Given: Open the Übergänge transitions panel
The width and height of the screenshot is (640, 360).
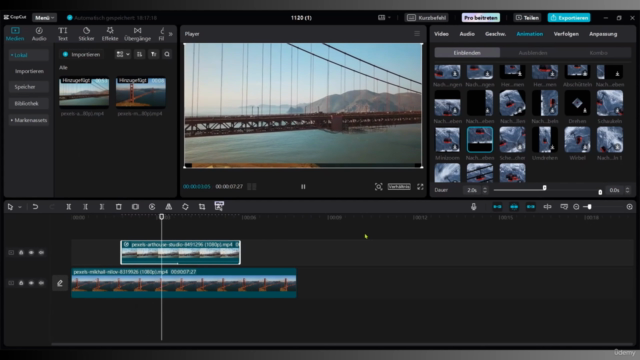Looking at the screenshot, I should [138, 34].
